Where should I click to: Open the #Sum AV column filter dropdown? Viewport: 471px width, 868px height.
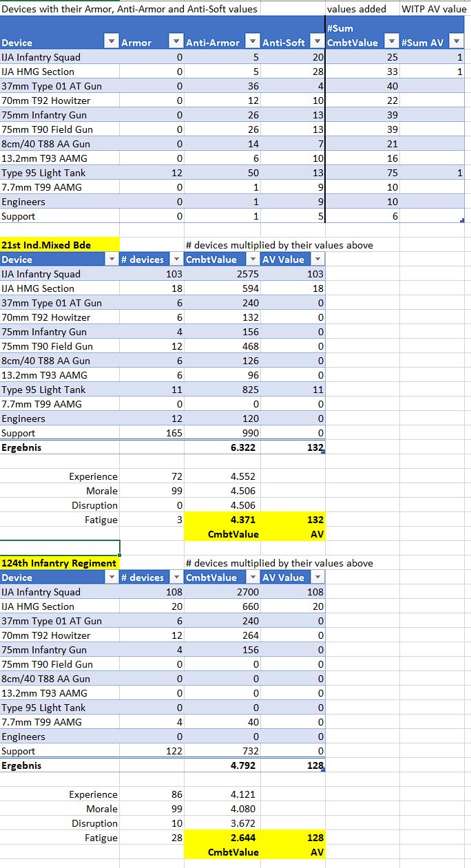pos(457,43)
